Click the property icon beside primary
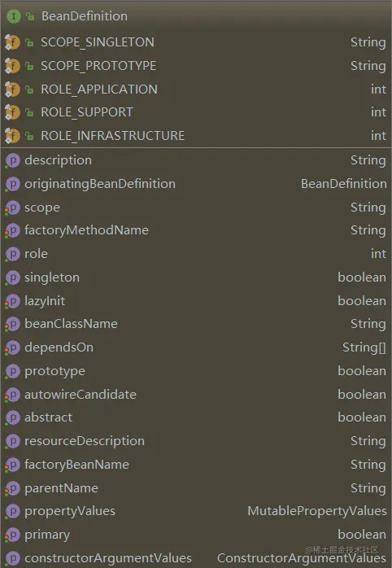Viewport: 392px width, 568px height. click(13, 535)
